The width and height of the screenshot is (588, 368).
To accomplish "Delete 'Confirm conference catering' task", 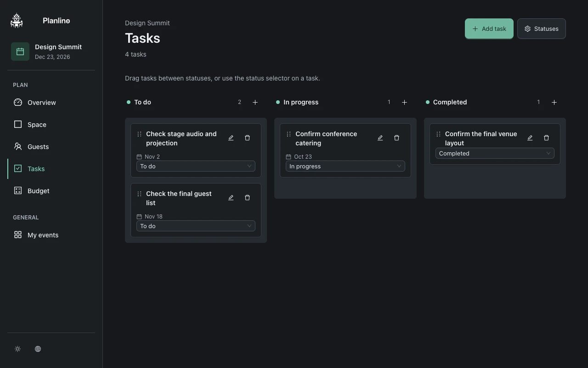I will pos(396,138).
